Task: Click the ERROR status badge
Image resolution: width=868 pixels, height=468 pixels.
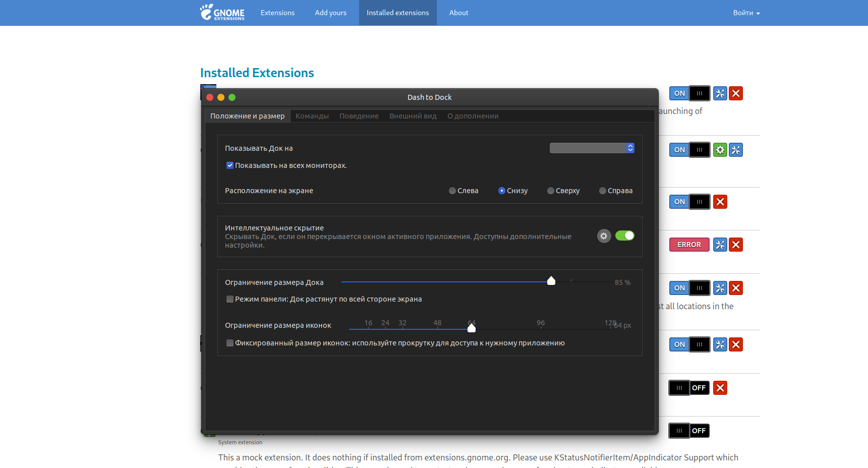Action: pos(689,245)
